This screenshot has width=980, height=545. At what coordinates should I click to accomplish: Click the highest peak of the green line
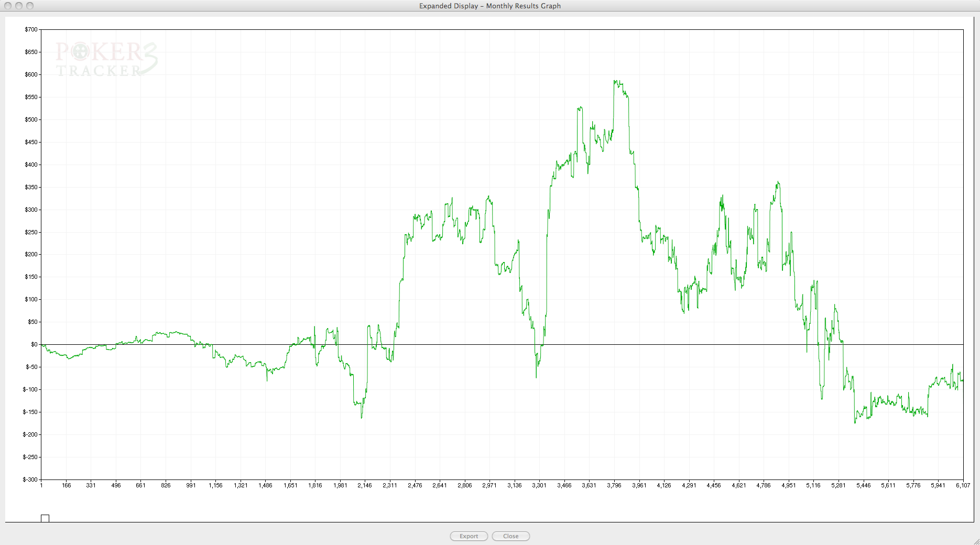click(x=615, y=81)
